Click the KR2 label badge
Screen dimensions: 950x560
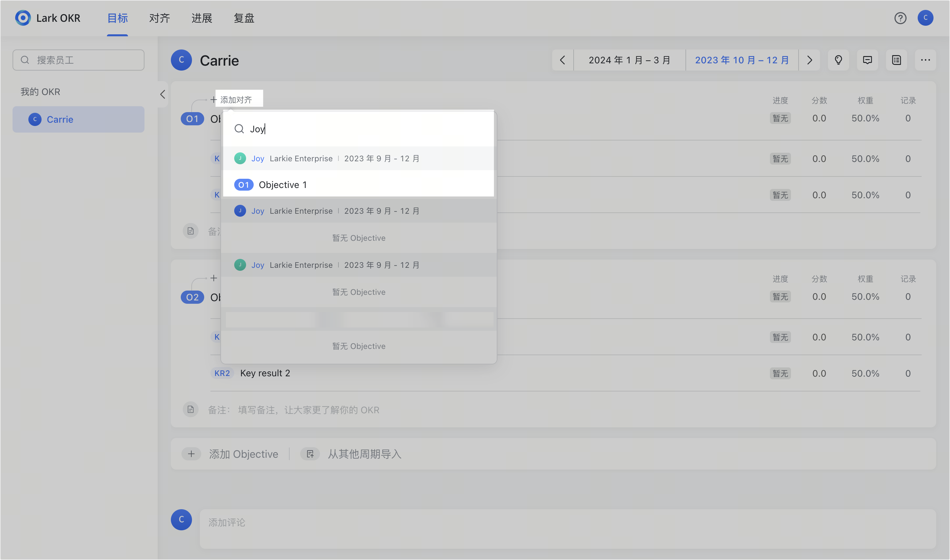click(222, 373)
